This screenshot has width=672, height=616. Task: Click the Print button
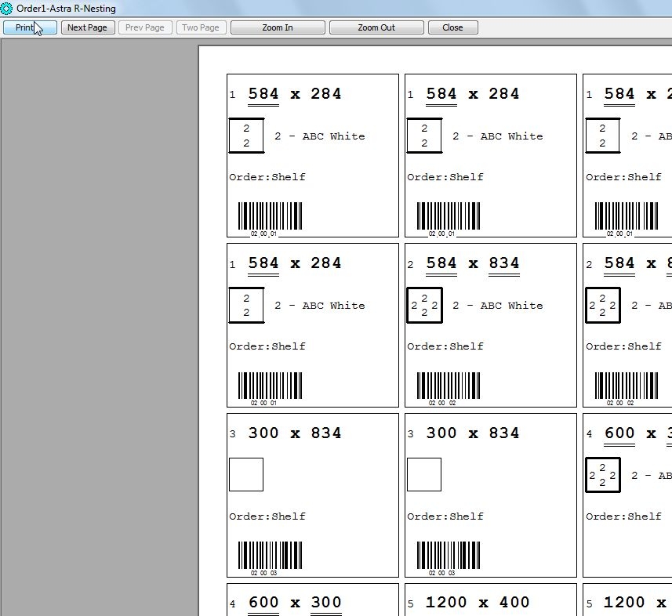[30, 27]
